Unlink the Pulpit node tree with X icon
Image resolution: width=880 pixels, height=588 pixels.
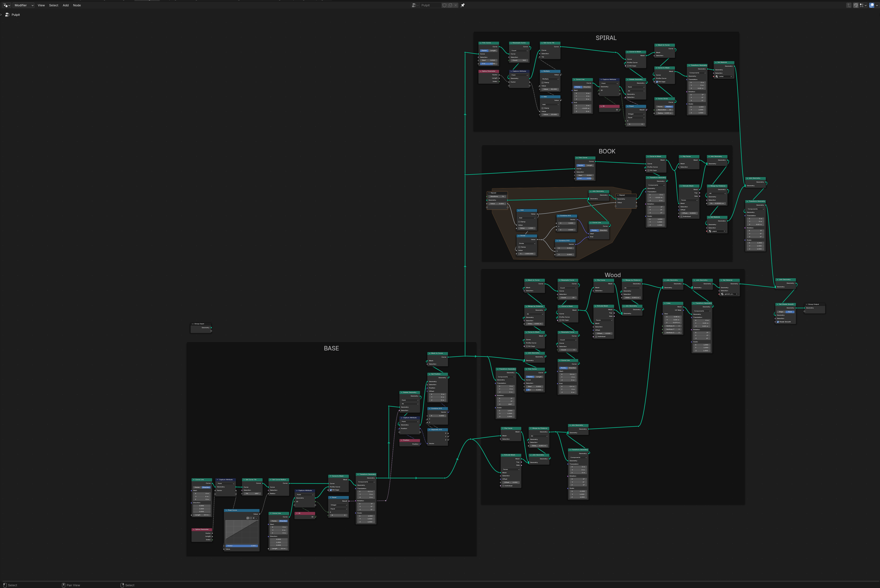[x=456, y=5]
